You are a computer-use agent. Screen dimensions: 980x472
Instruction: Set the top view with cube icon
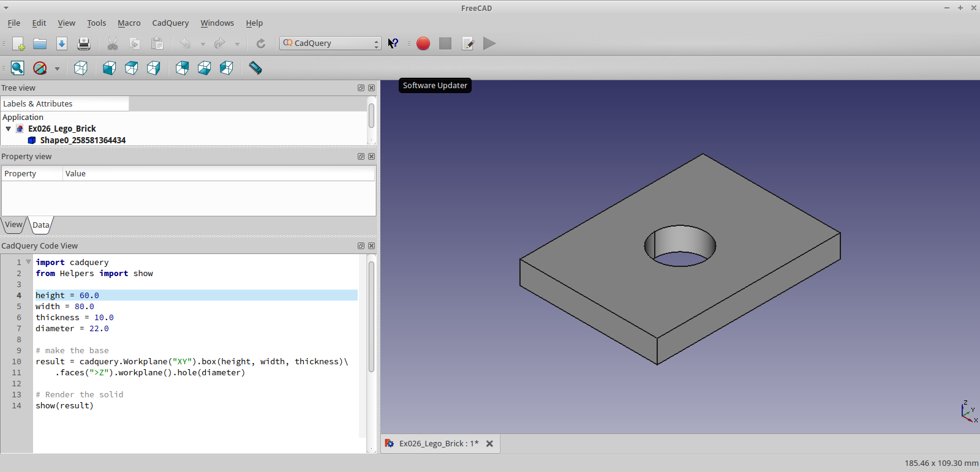[x=132, y=68]
